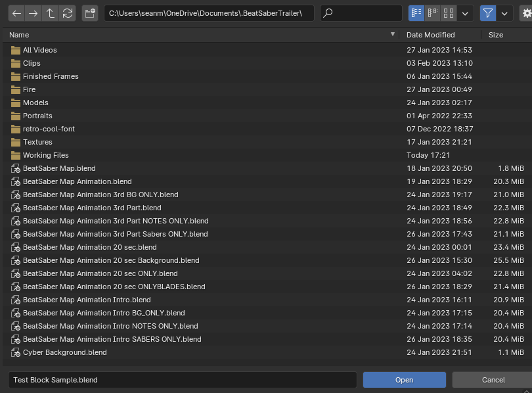This screenshot has width=532, height=393.
Task: Select 3rd Part Sabers ONLY.blend icon
Action: (x=16, y=235)
